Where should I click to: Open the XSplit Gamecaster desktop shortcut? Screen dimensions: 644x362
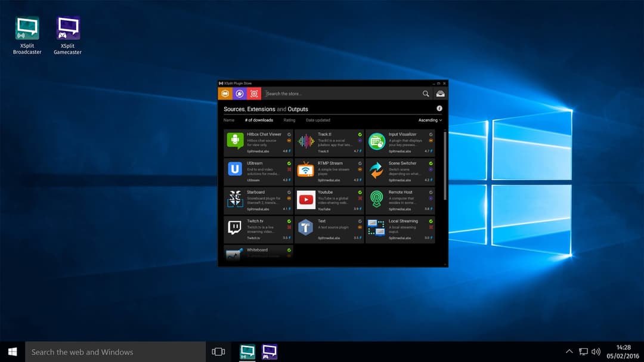pyautogui.click(x=68, y=35)
